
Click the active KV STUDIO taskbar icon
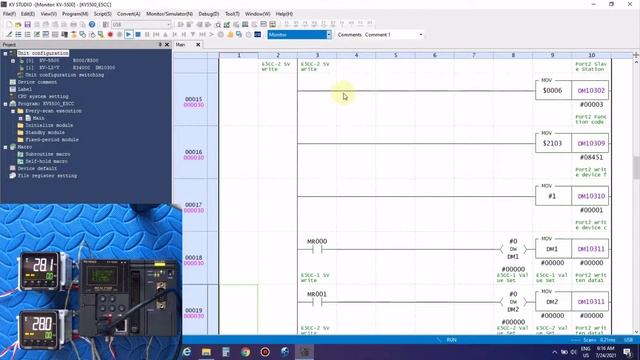click(x=304, y=351)
